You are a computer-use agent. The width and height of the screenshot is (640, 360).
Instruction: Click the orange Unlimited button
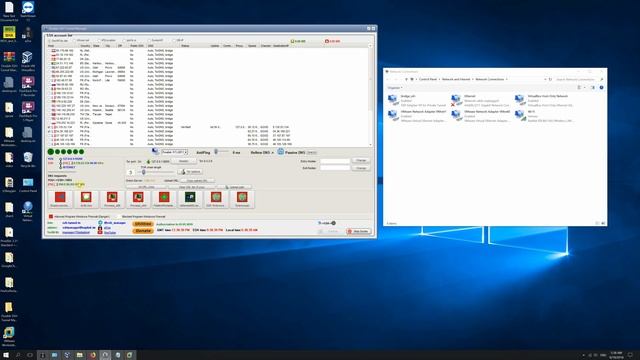[x=143, y=224]
